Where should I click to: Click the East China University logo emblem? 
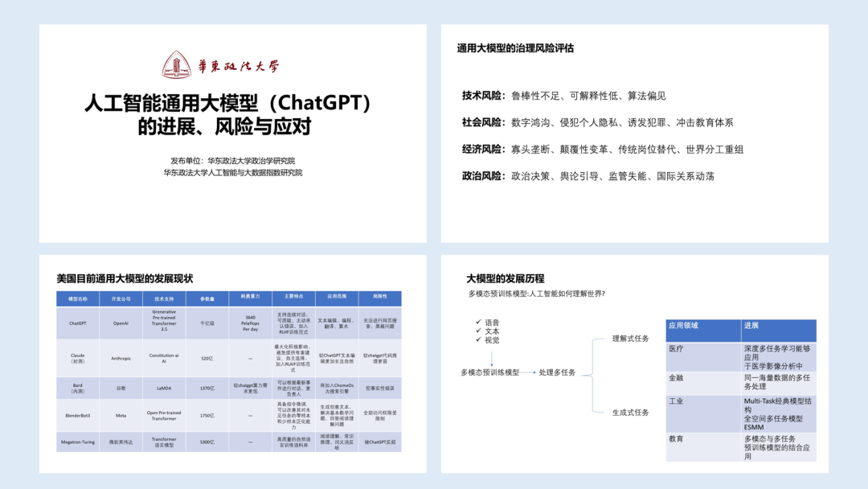[176, 64]
